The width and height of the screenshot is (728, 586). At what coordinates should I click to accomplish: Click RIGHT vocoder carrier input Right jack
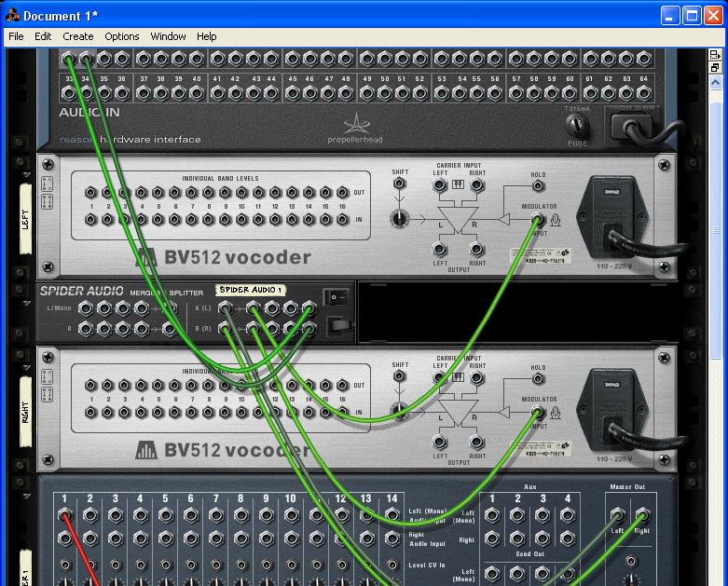point(476,377)
